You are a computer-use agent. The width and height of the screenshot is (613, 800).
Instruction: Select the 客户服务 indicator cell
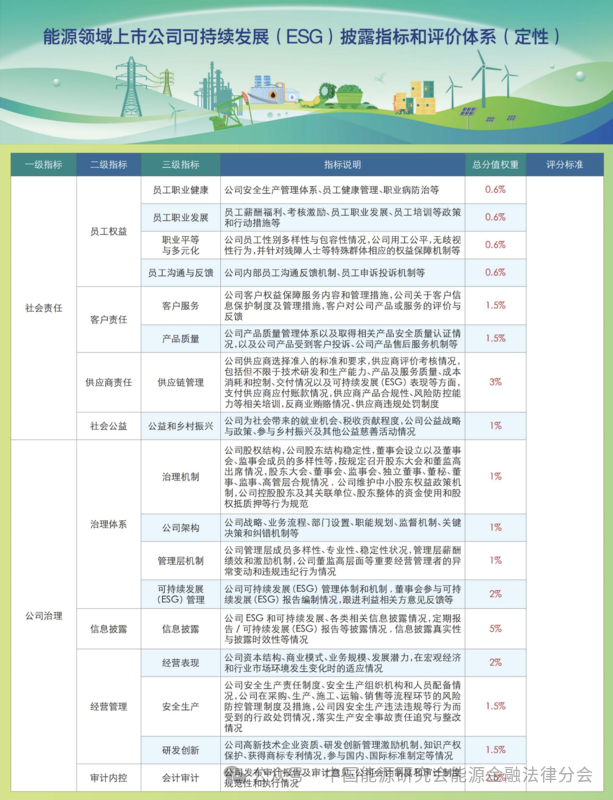[181, 306]
